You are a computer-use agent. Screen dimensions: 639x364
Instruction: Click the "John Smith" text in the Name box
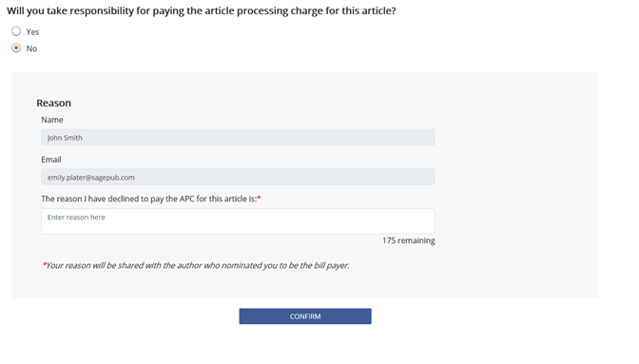click(65, 138)
